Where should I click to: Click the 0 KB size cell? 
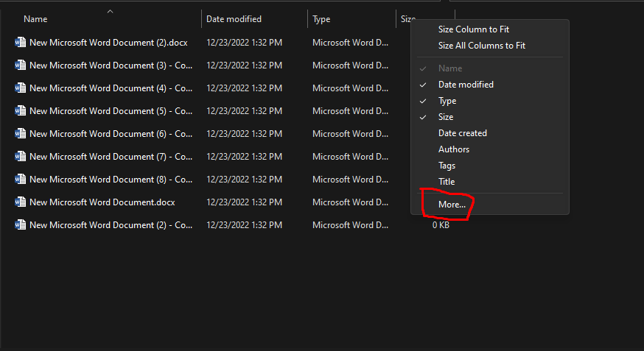[441, 224]
